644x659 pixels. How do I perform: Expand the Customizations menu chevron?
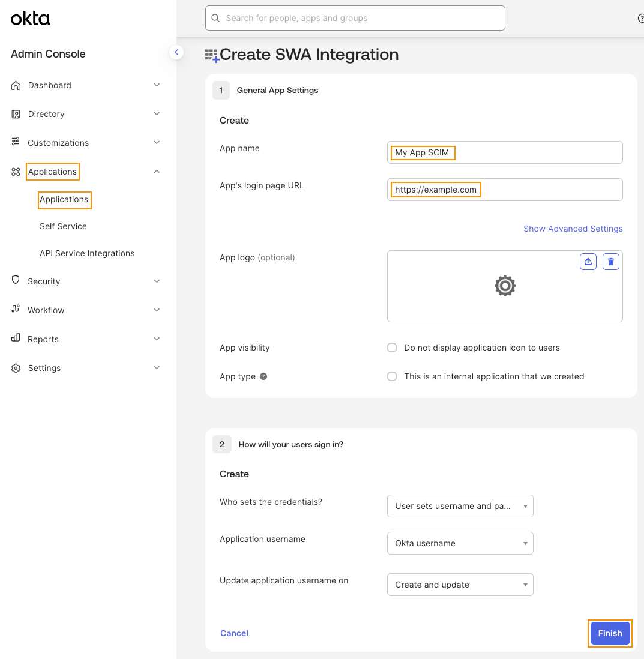(157, 142)
